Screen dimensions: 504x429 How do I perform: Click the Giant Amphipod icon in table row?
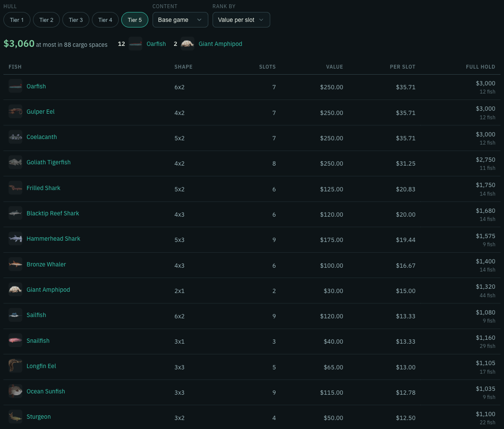(15, 289)
